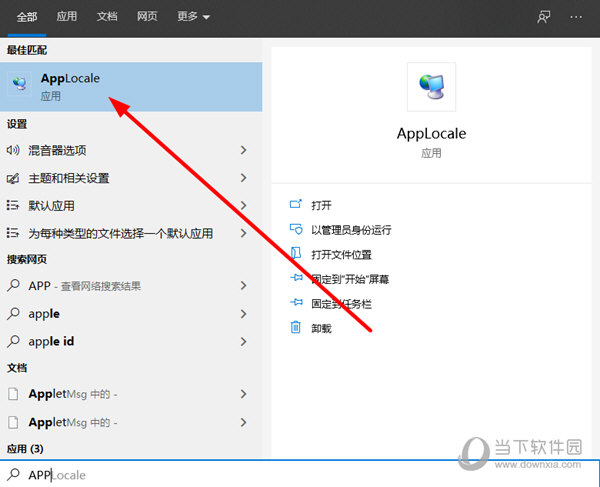Image resolution: width=600 pixels, height=487 pixels.
Task: Expand chevron for 为每种类型的文件选择一个默认应用
Action: [243, 233]
